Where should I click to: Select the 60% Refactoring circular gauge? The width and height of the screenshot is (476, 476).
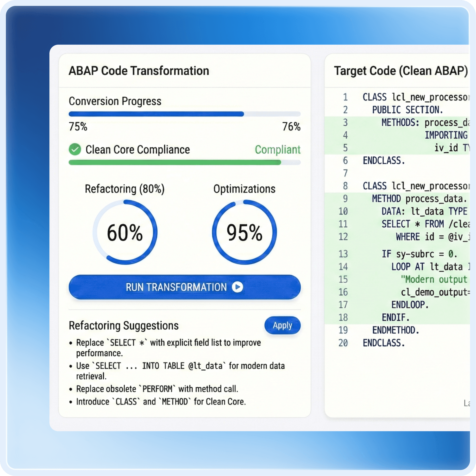coord(125,232)
